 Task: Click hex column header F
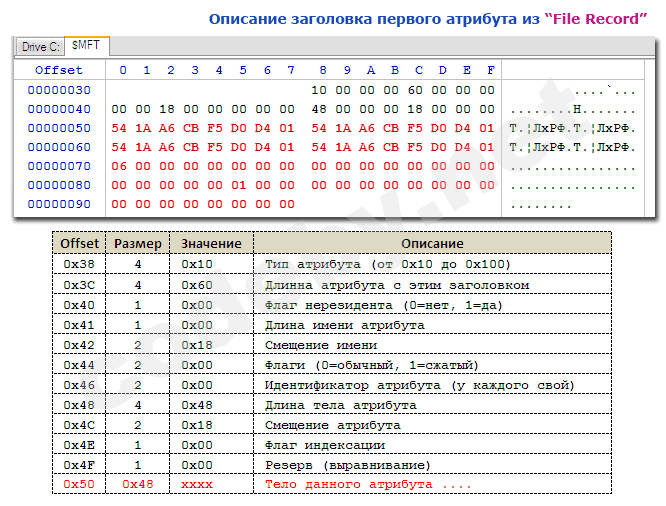(490, 70)
